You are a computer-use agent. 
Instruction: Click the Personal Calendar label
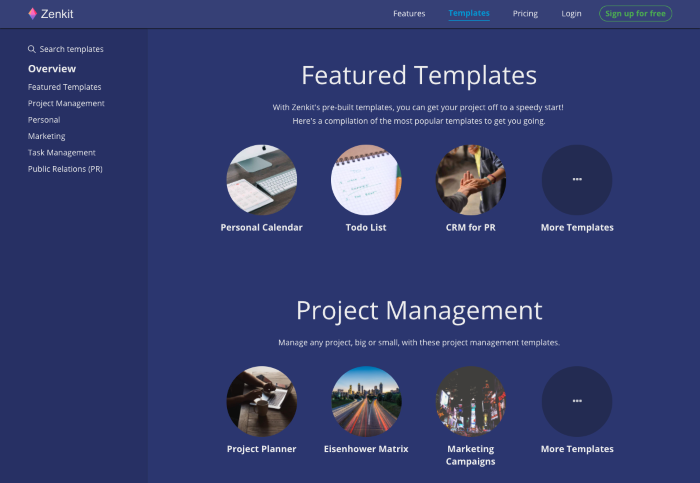coord(262,228)
